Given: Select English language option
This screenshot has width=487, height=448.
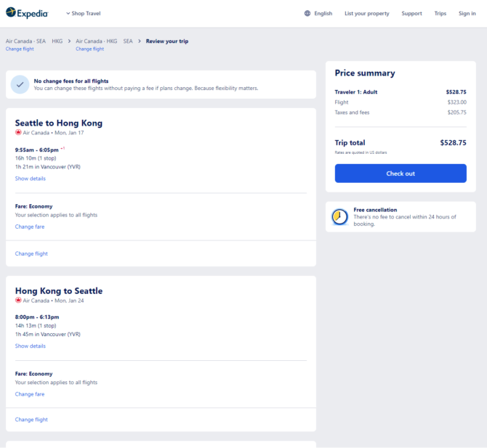Looking at the screenshot, I should [x=323, y=13].
